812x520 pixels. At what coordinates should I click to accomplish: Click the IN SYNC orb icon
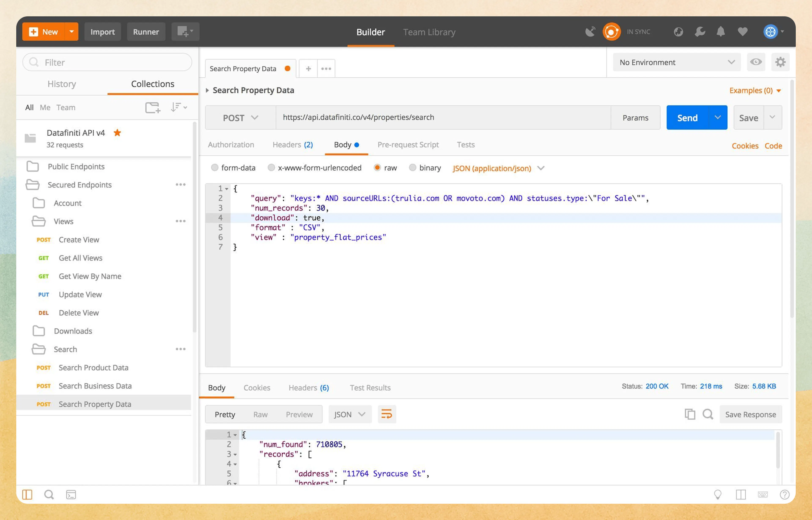coord(612,31)
